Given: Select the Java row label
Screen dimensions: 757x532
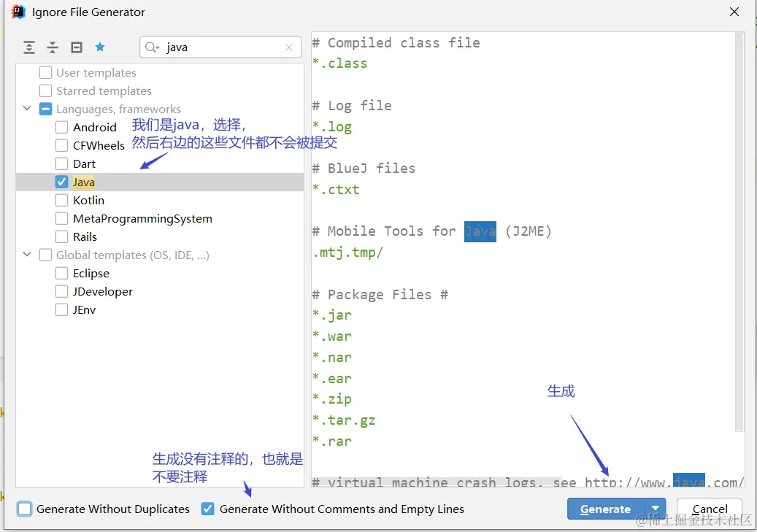Looking at the screenshot, I should tap(83, 182).
